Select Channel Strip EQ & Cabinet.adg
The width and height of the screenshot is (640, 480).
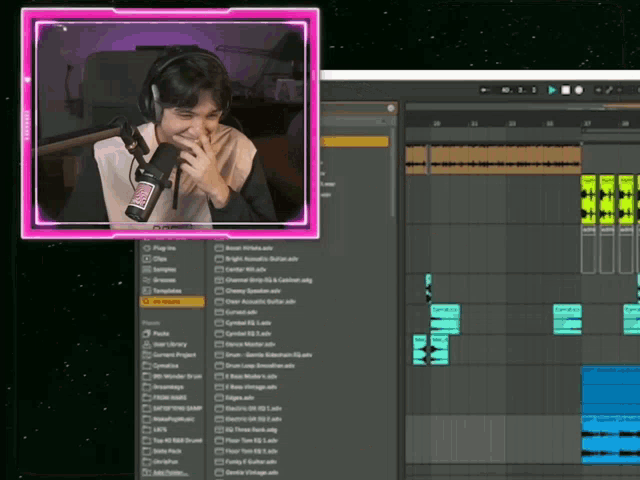click(x=264, y=280)
